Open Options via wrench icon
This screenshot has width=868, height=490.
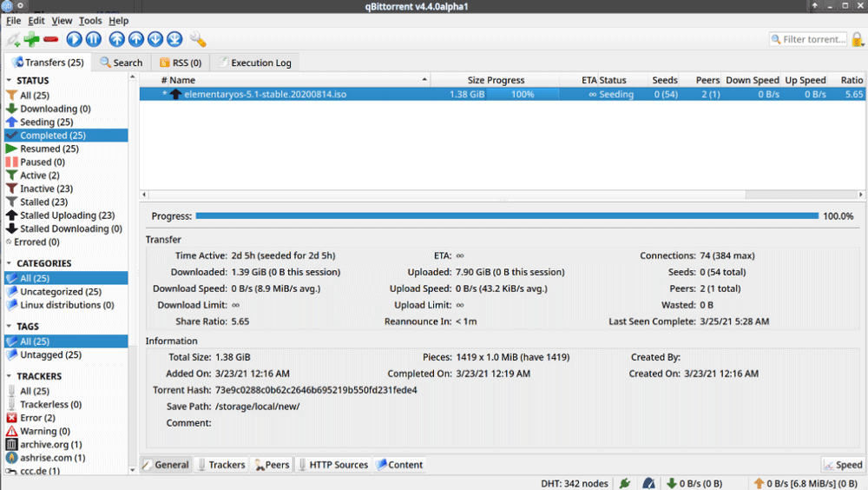click(198, 39)
